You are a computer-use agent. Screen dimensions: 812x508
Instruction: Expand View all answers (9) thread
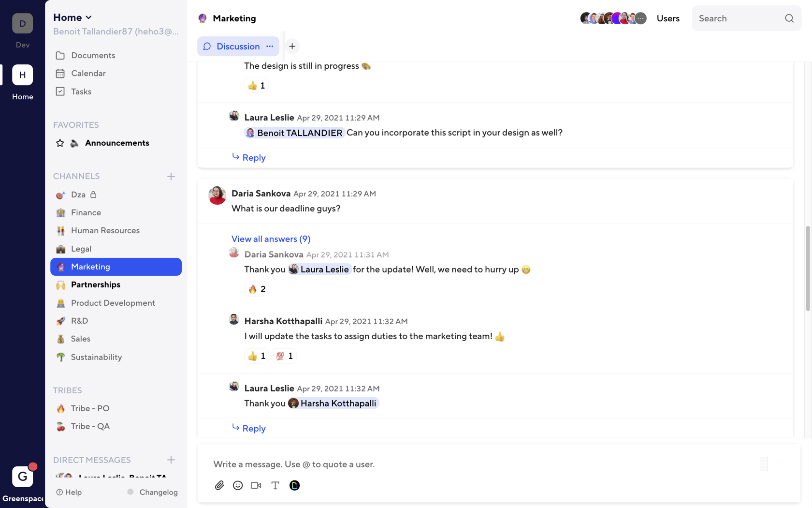click(271, 239)
